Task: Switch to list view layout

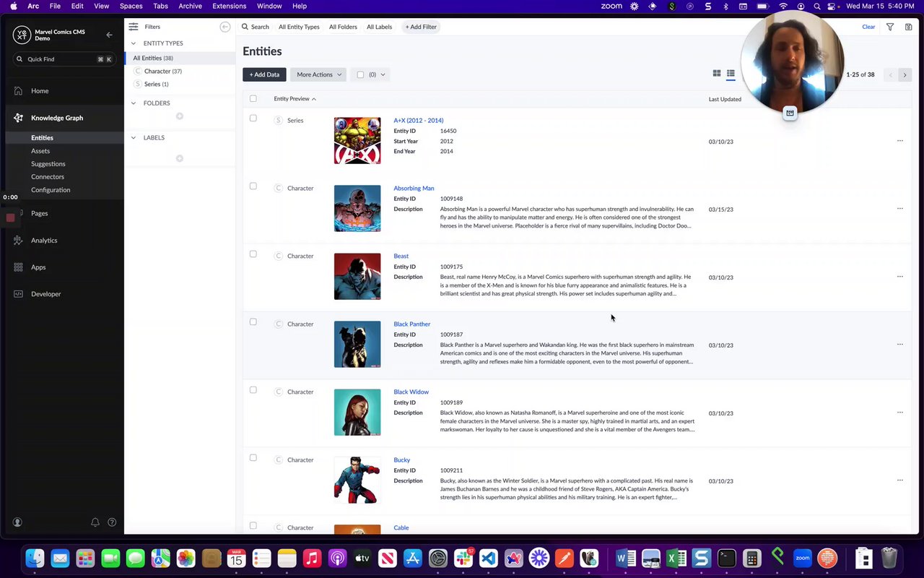Action: point(731,74)
